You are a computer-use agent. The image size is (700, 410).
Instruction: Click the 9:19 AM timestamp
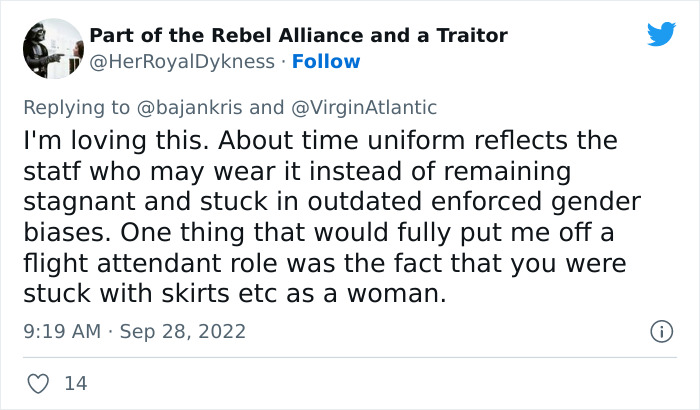pos(61,331)
